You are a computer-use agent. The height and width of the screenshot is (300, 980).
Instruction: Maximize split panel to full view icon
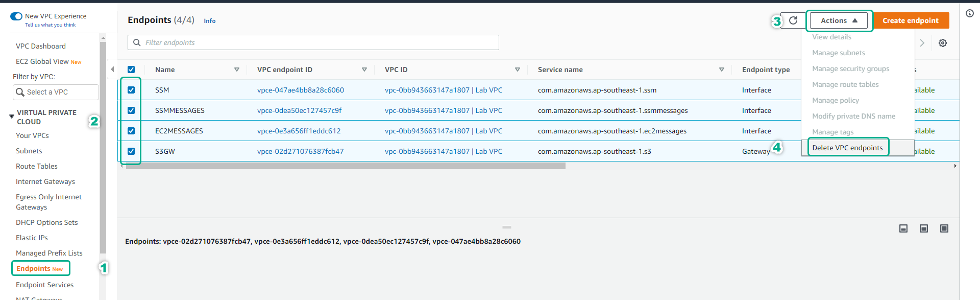944,228
